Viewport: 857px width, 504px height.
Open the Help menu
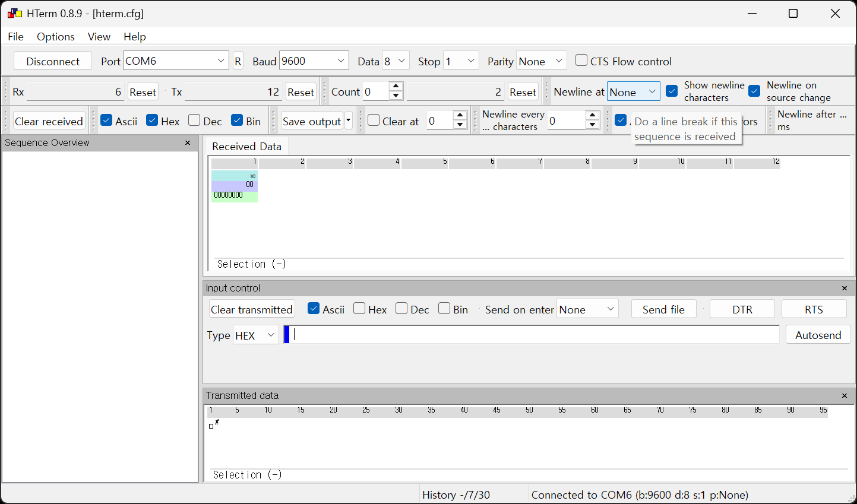click(135, 37)
